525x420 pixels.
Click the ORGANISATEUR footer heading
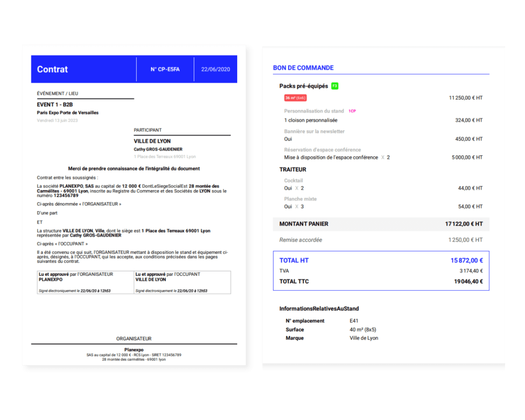pos(134,339)
